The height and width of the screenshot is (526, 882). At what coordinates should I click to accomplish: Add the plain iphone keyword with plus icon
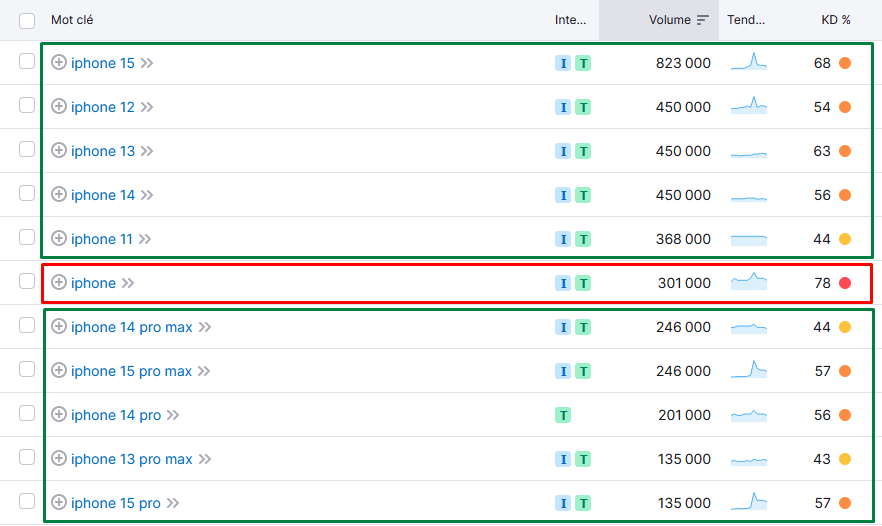click(x=59, y=282)
